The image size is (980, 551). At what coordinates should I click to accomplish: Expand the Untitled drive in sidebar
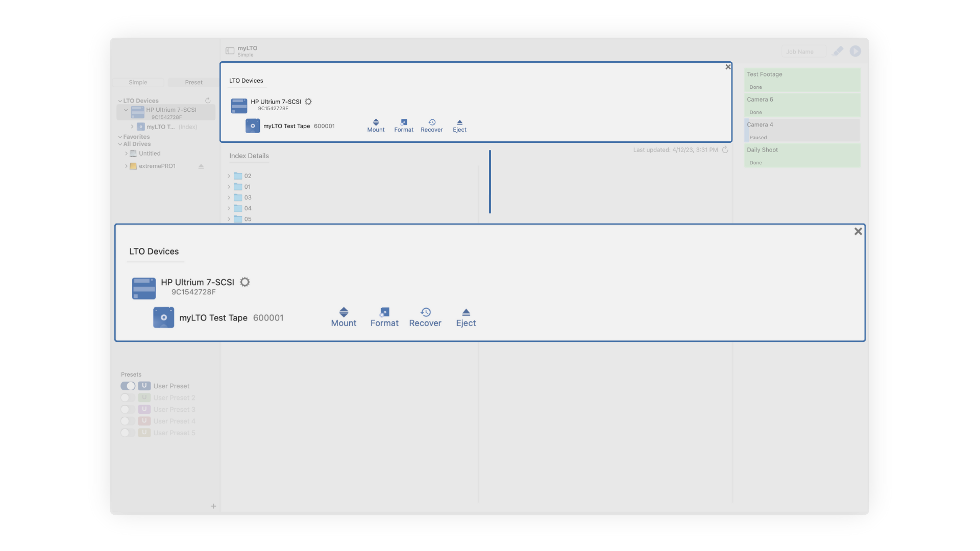pyautogui.click(x=126, y=154)
